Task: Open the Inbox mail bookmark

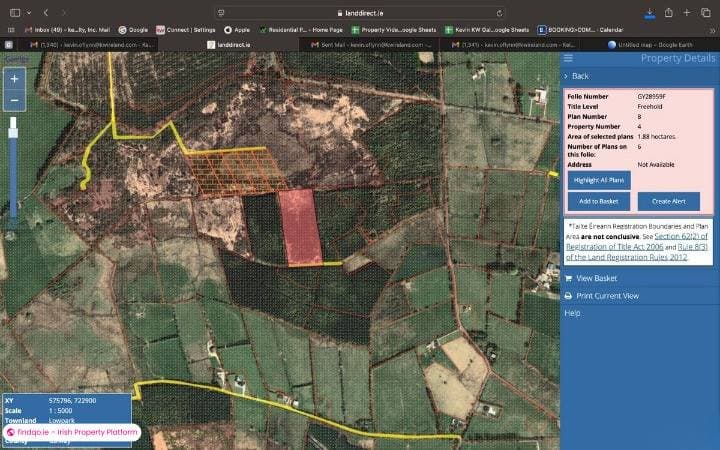Action: tap(68, 30)
